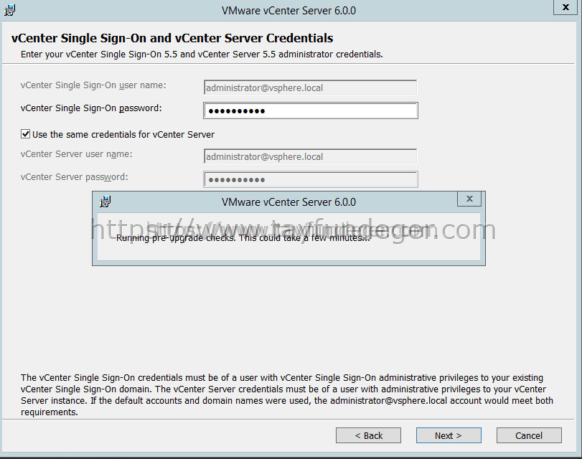This screenshot has width=582, height=459.
Task: Click the vCenter Server user name field
Action: tap(310, 157)
